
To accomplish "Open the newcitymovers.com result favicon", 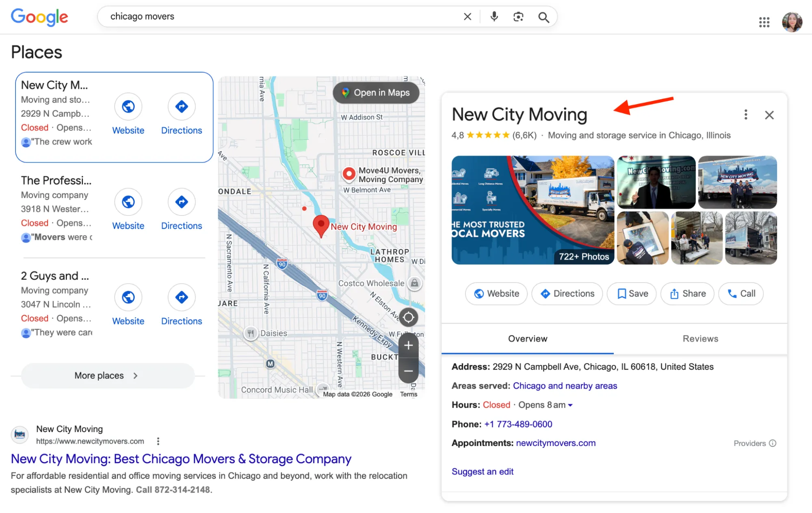I will (x=19, y=435).
